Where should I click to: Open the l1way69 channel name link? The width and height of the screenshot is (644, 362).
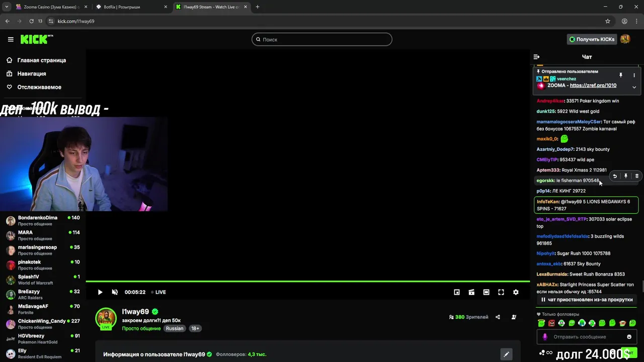pyautogui.click(x=135, y=312)
